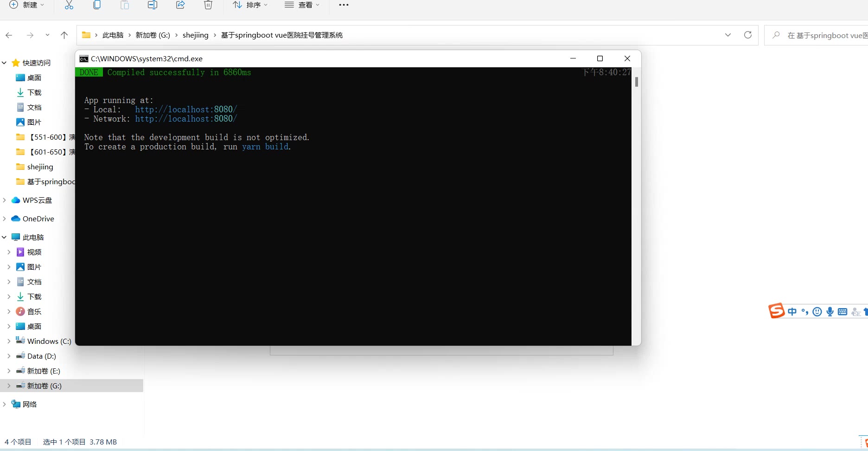The width and height of the screenshot is (868, 451).
Task: Click the Sogou S logo icon
Action: click(776, 310)
